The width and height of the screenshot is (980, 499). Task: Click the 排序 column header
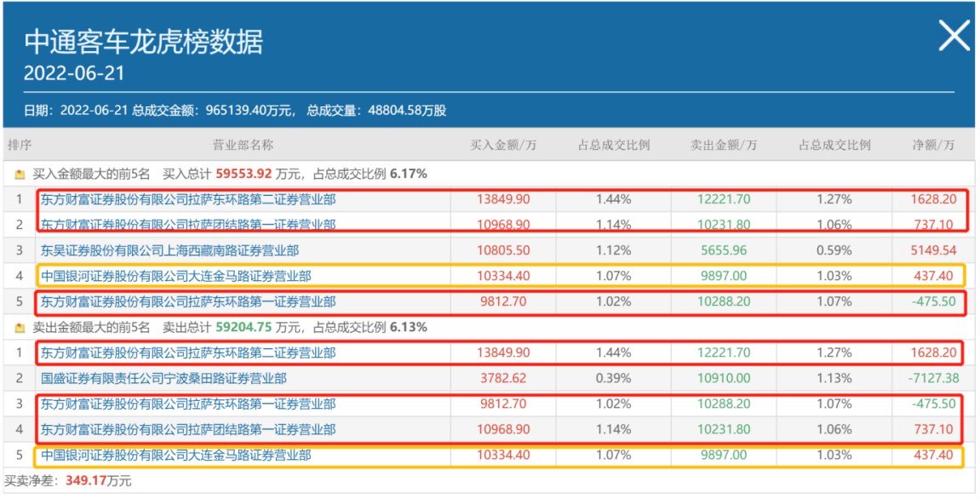coord(20,145)
